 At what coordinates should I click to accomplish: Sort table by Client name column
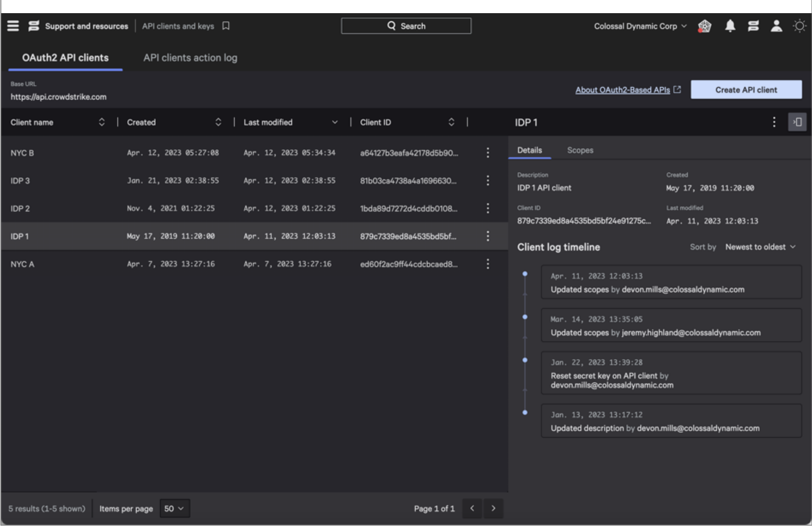102,122
